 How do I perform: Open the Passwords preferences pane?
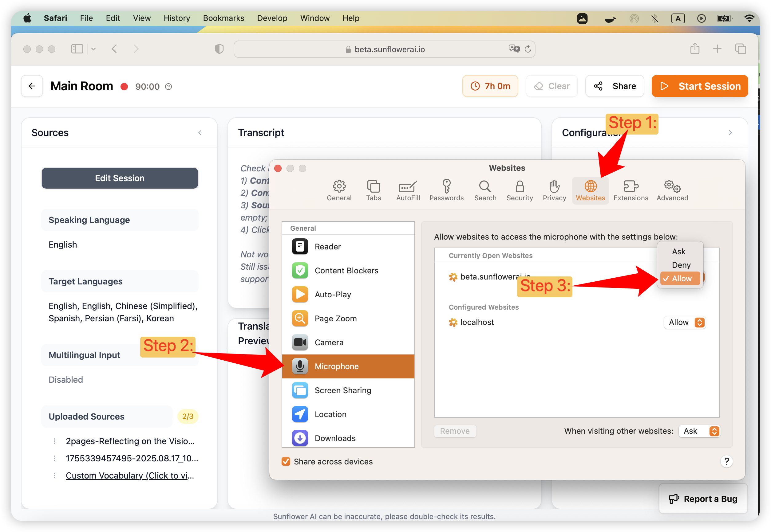446,190
